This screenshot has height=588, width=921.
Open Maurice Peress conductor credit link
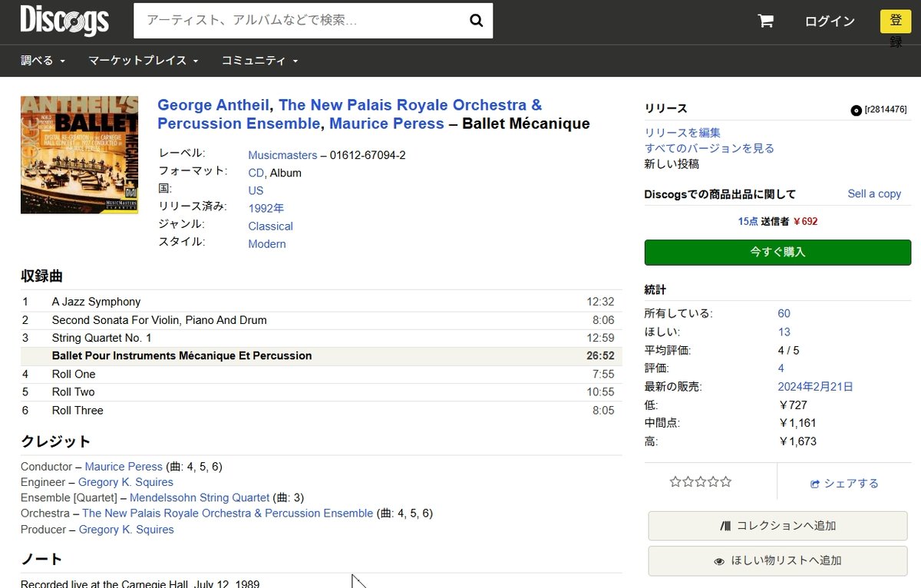click(124, 467)
